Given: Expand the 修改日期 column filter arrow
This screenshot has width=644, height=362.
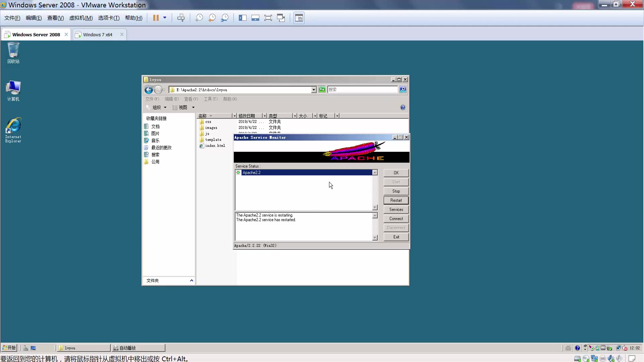Looking at the screenshot, I should [265, 116].
